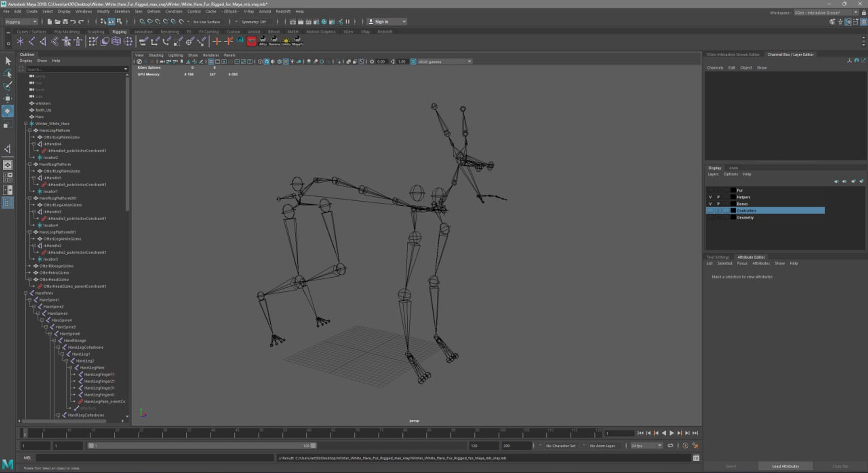
Task: Collapse the Winter_White_Hare node
Action: pos(26,123)
